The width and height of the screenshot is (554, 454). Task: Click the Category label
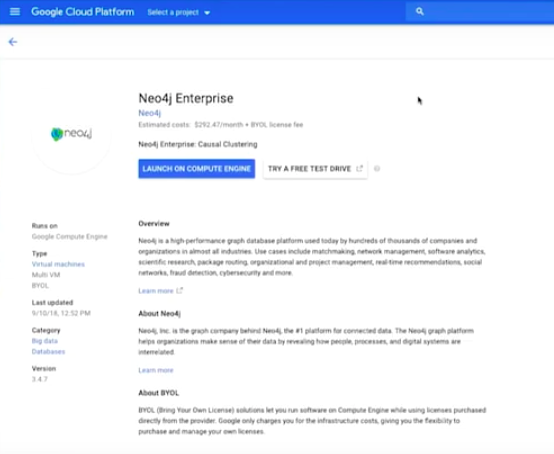(46, 330)
